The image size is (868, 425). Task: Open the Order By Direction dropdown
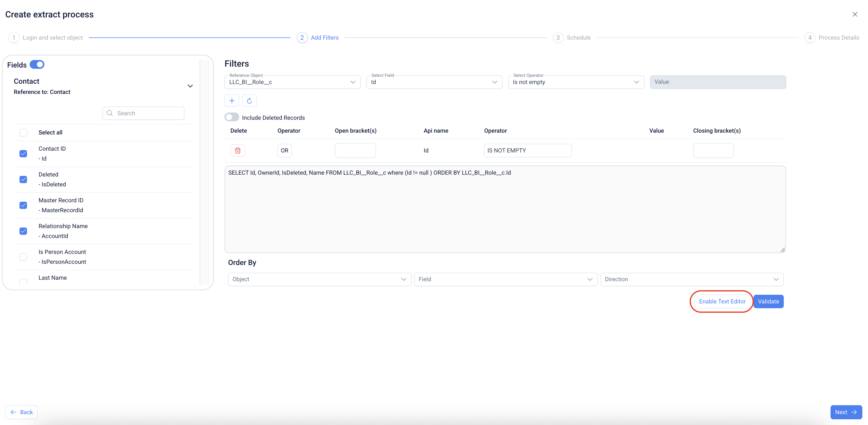691,279
